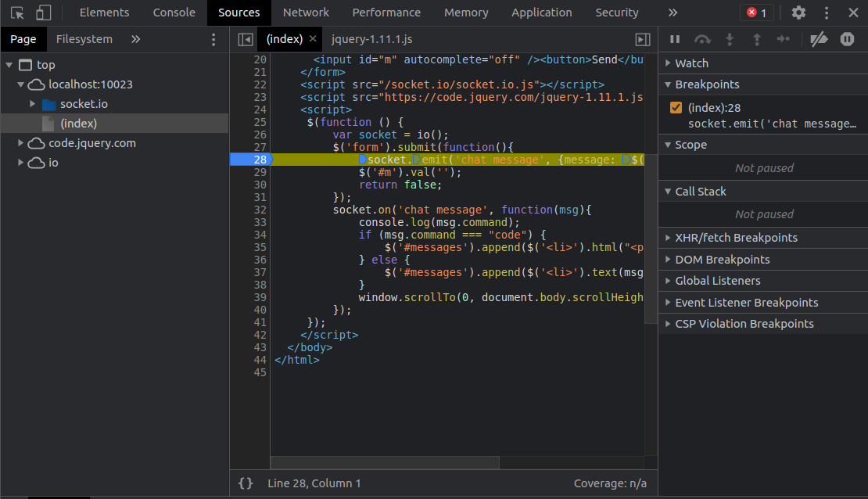Jump to the socket.emit breakpoint code snippet
This screenshot has width=868, height=499.
click(772, 124)
